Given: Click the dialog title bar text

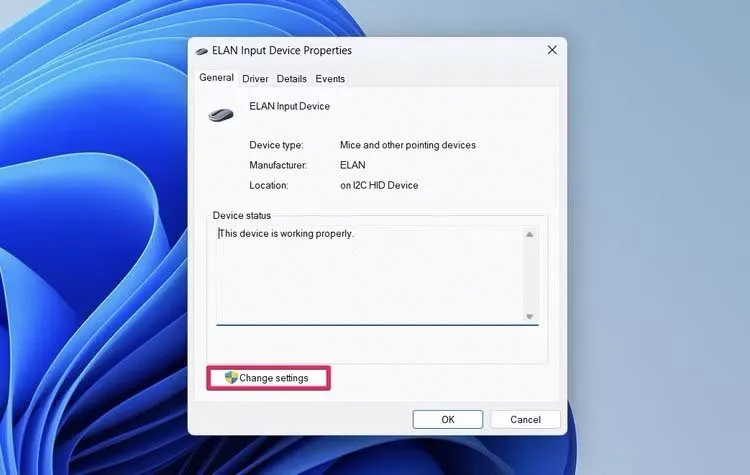Looking at the screenshot, I should (282, 50).
